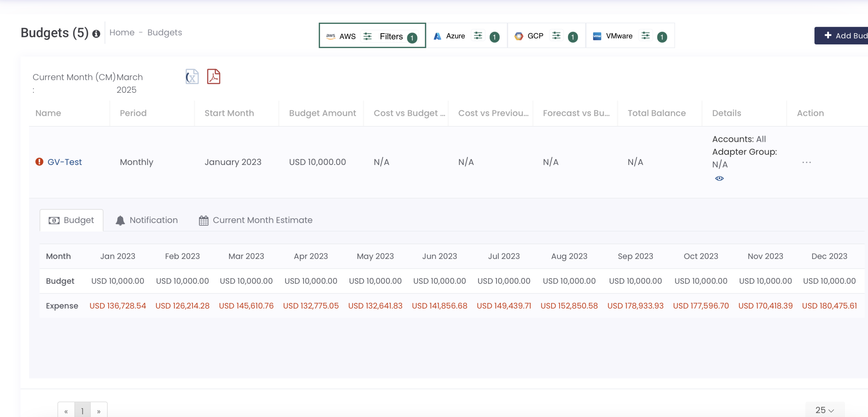Expand page size dropdown showing 25
Screen dimensions: 868x417
(825, 410)
